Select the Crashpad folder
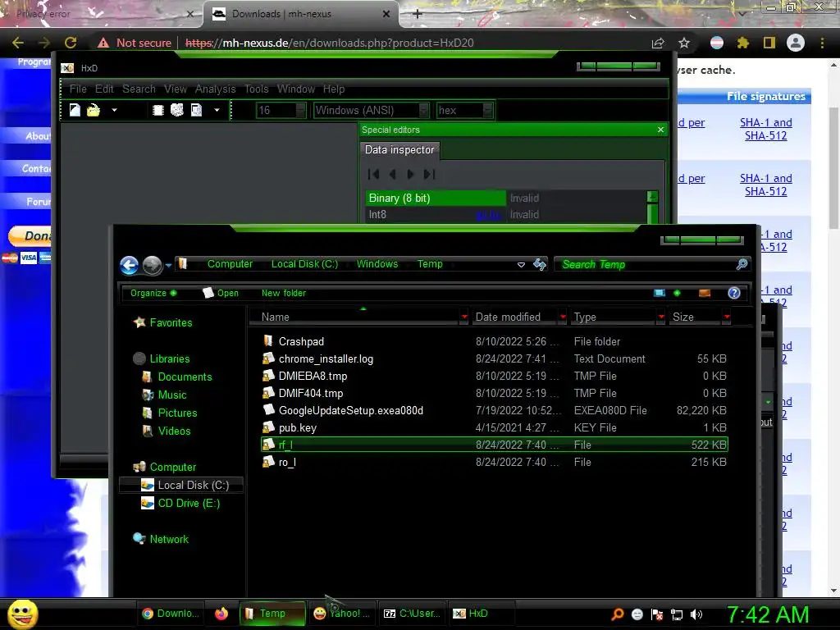The image size is (840, 630). (x=494, y=342)
